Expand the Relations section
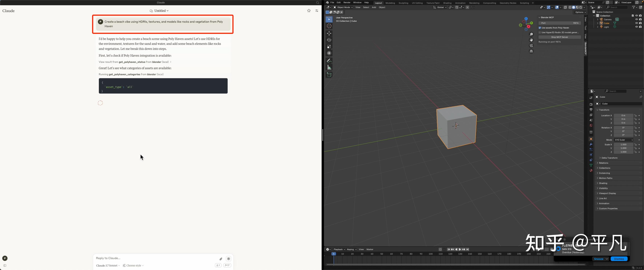 pyautogui.click(x=604, y=163)
